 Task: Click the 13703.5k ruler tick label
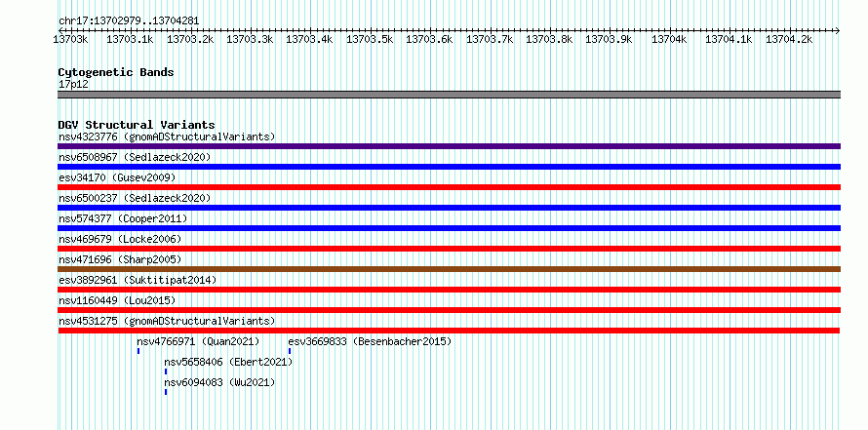[x=370, y=39]
